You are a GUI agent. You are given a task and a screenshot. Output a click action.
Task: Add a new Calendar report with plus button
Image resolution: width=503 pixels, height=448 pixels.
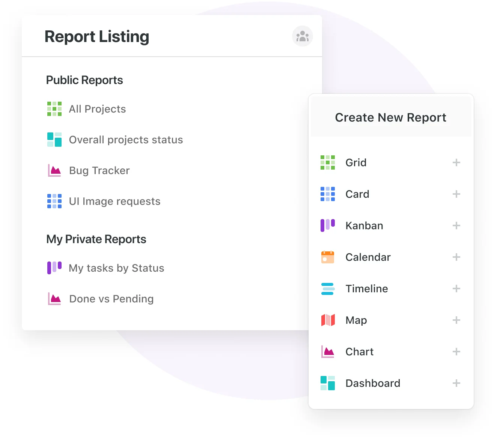456,257
